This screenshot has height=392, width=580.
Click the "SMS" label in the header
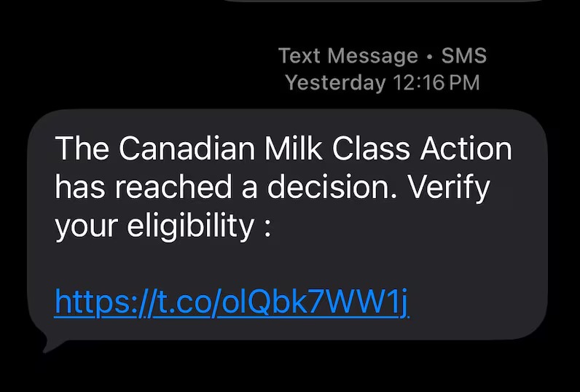[x=463, y=56]
